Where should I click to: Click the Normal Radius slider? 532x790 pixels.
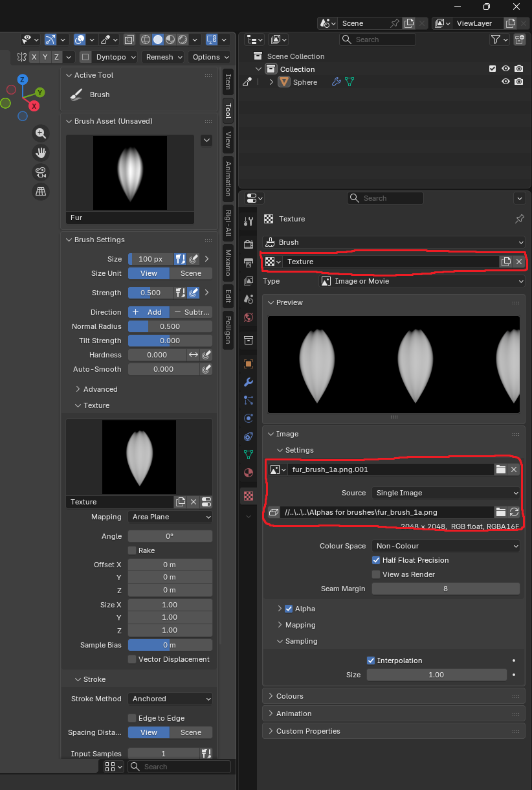pyautogui.click(x=170, y=326)
